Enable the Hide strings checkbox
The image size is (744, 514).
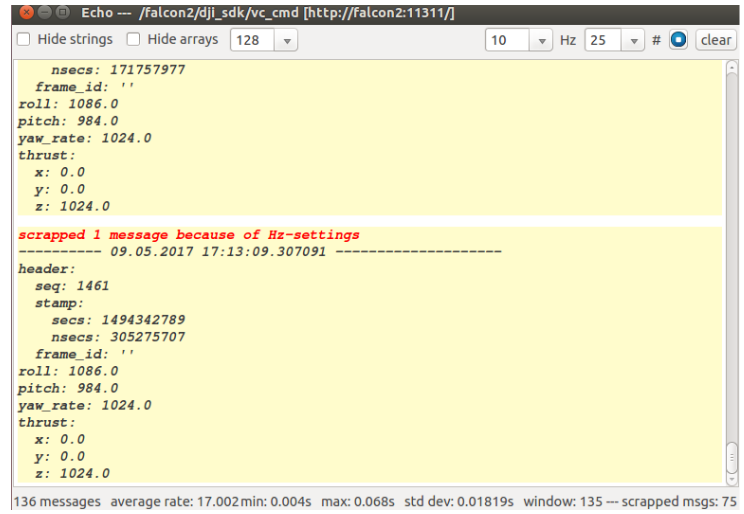[24, 39]
